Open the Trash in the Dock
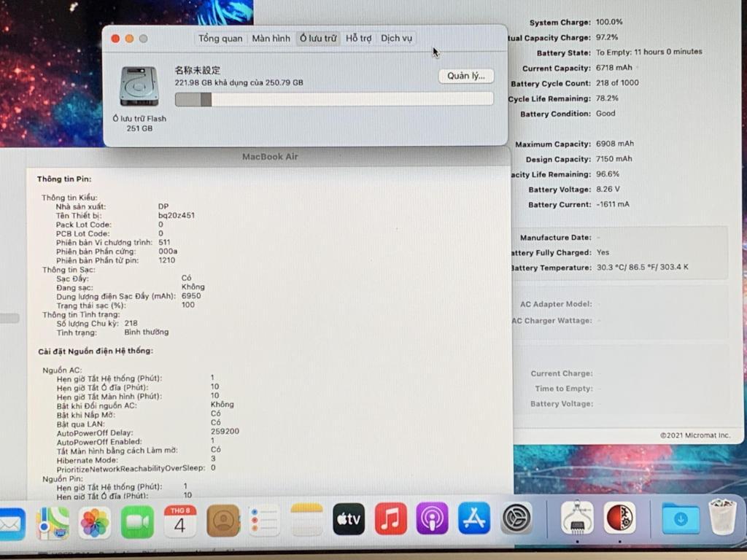This screenshot has height=560, width=747. pos(722,517)
